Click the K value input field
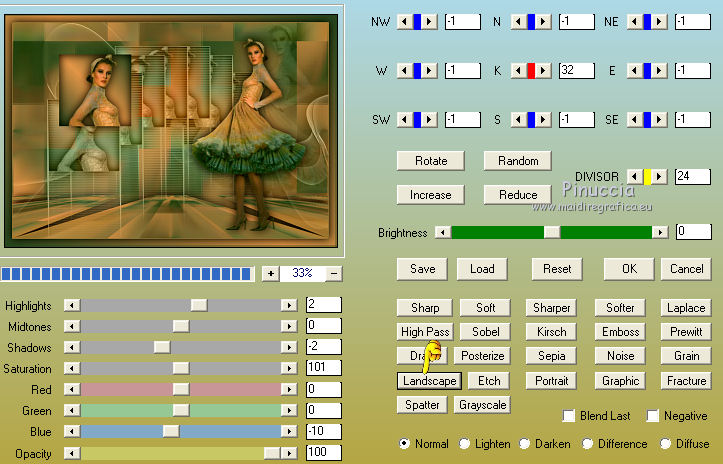 (576, 71)
